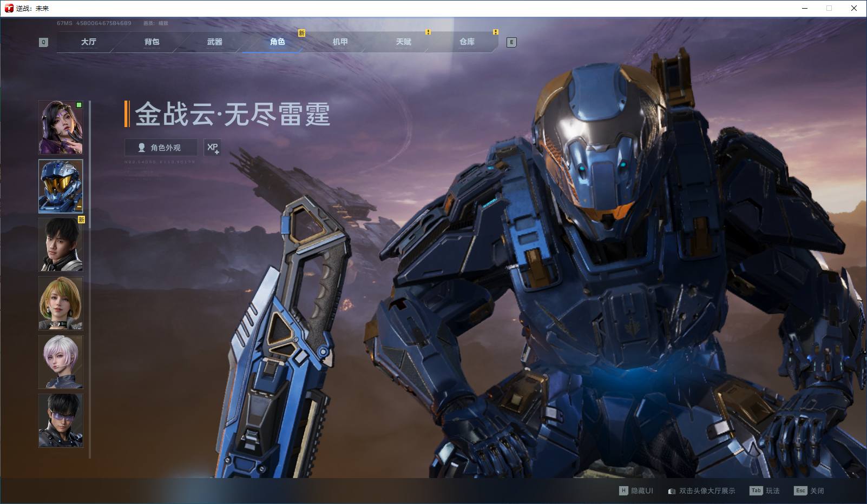Click the 67MS ping readout
The width and height of the screenshot is (867, 504).
(x=64, y=23)
